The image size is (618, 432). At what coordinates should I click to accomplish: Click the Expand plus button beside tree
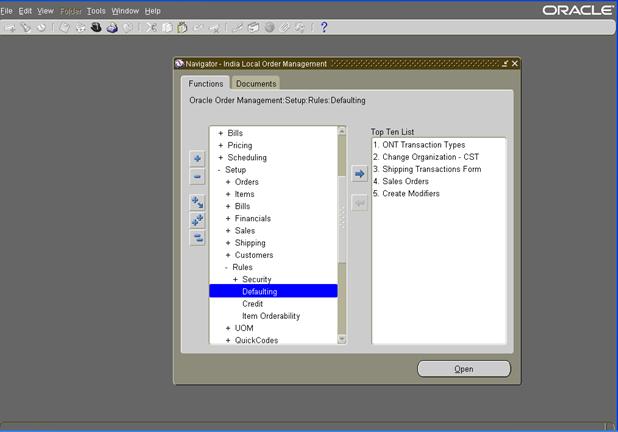point(197,158)
